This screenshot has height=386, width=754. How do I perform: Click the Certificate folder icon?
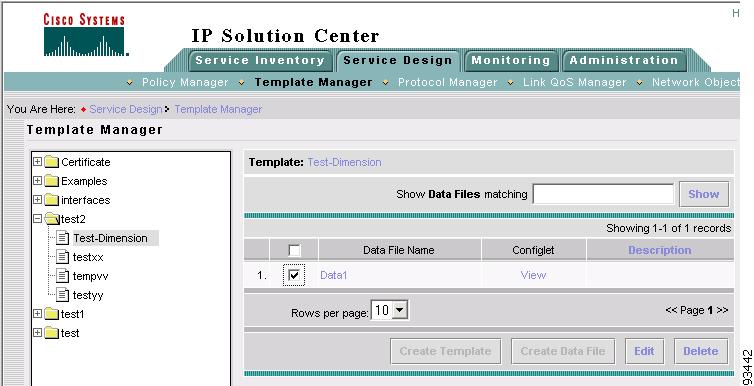51,162
